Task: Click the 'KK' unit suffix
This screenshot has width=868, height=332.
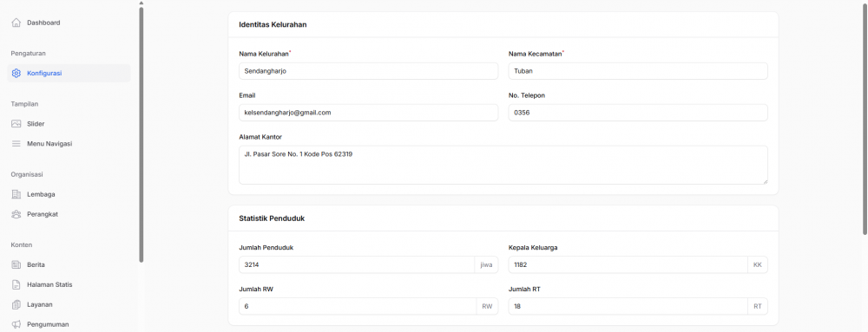Action: coord(758,264)
